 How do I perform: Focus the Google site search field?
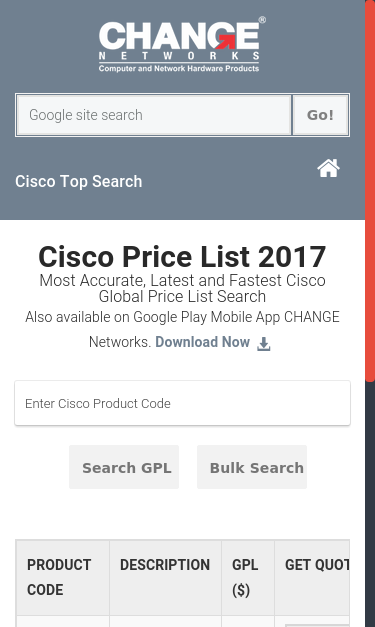coord(154,115)
